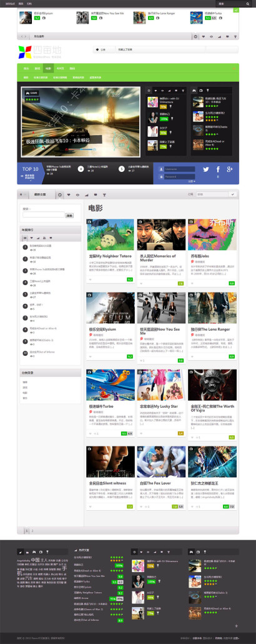The width and height of the screenshot is (256, 644).
Task: Open the 龙猫My Neighbor Totoro thumbnail
Action: tap(110, 234)
